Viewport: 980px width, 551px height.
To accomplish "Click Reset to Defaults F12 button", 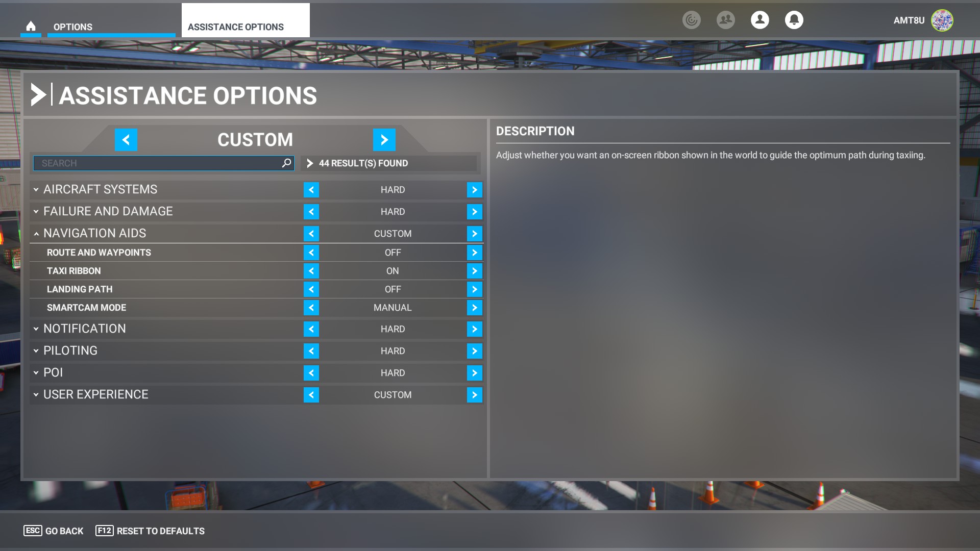I will (150, 531).
